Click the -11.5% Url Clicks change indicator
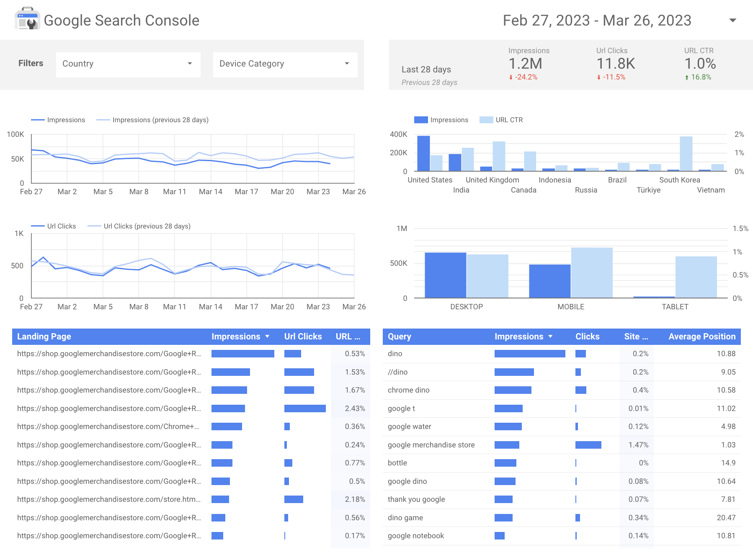 611,77
